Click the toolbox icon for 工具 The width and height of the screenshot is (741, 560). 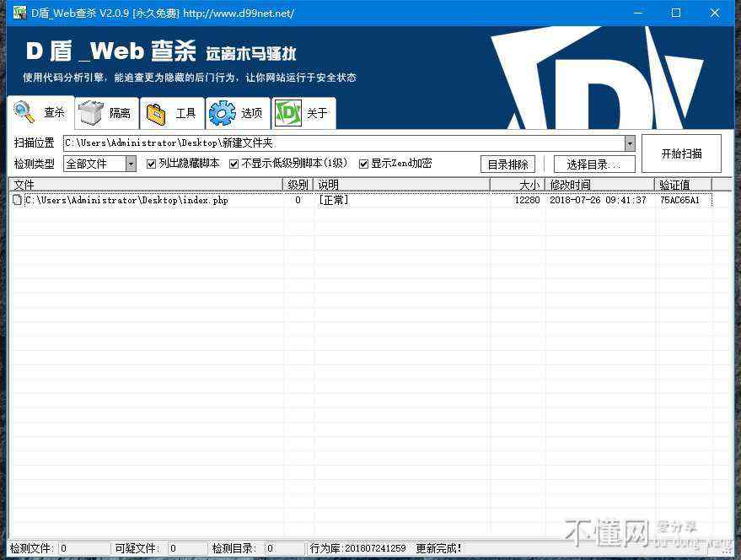(156, 114)
